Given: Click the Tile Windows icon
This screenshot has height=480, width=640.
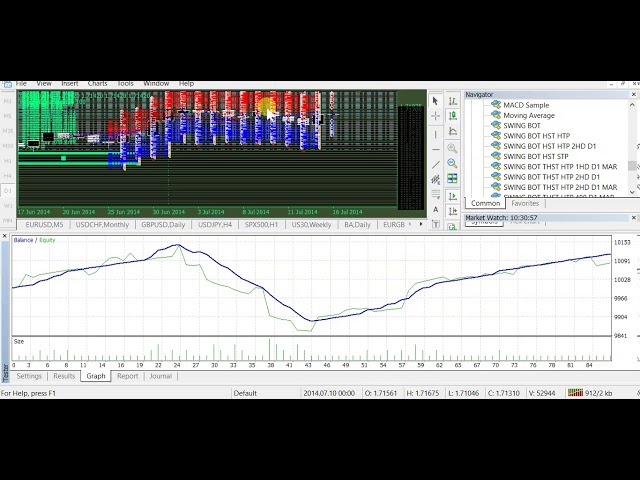Looking at the screenshot, I should pyautogui.click(x=452, y=179).
